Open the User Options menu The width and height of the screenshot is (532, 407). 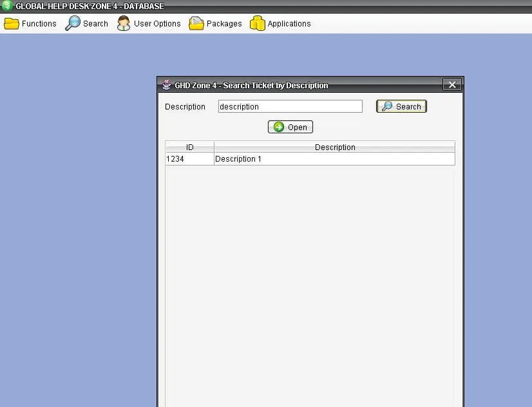pos(149,24)
